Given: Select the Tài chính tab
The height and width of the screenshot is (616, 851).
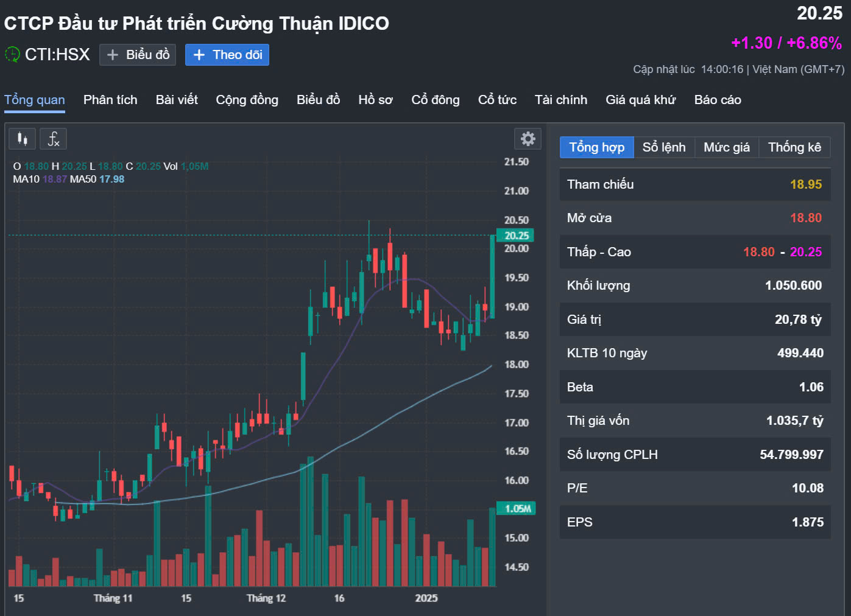Looking at the screenshot, I should (561, 100).
